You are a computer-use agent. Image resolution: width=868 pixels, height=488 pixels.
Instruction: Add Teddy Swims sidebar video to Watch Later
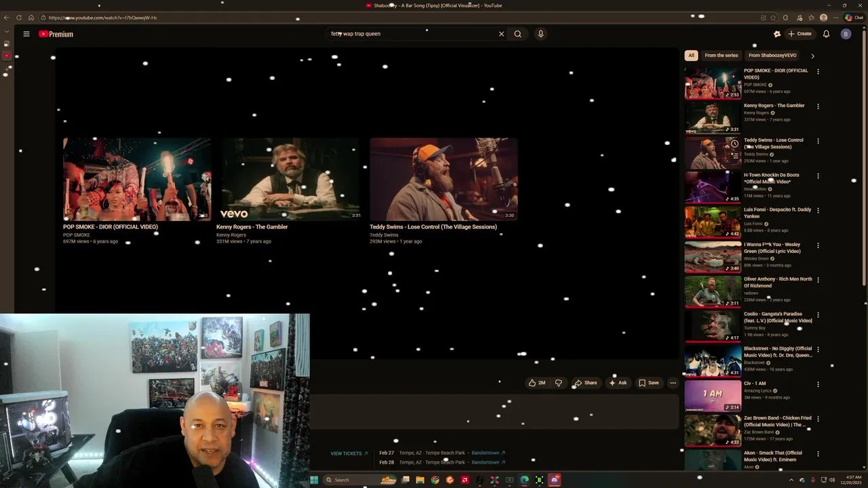(x=734, y=144)
